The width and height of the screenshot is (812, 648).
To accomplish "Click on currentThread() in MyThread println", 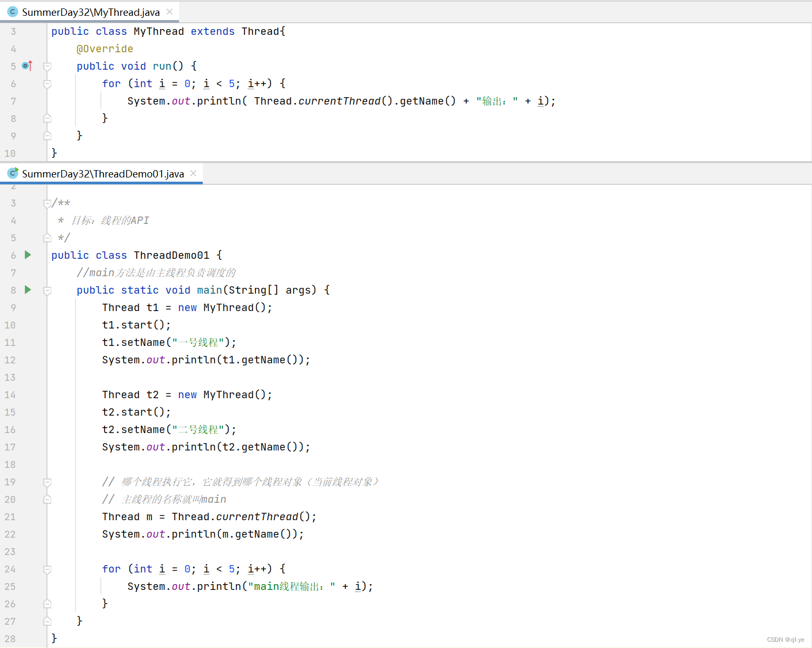I will (345, 101).
